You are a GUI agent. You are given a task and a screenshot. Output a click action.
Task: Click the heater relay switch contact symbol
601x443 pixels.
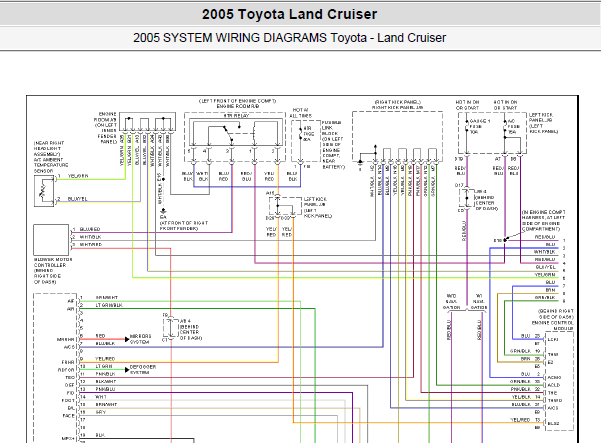pyautogui.click(x=229, y=134)
